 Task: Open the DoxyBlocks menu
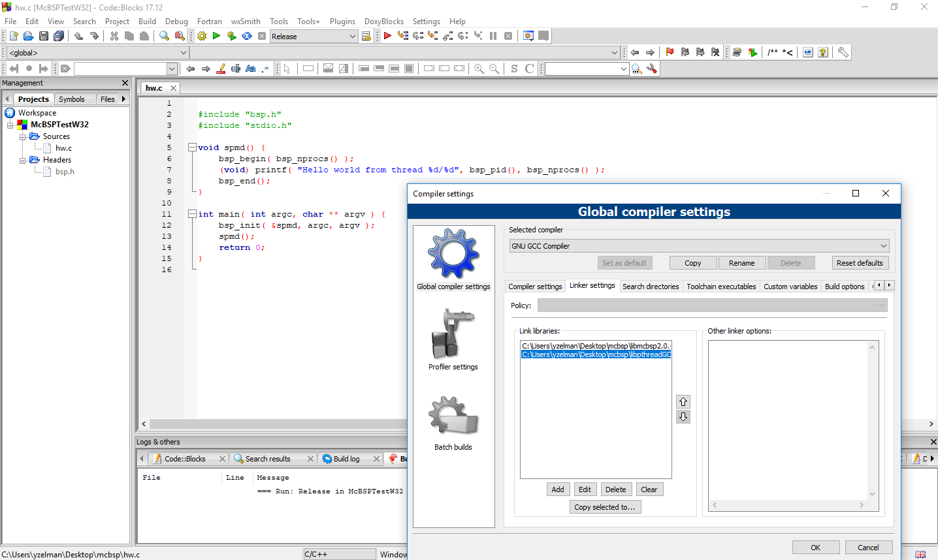383,22
